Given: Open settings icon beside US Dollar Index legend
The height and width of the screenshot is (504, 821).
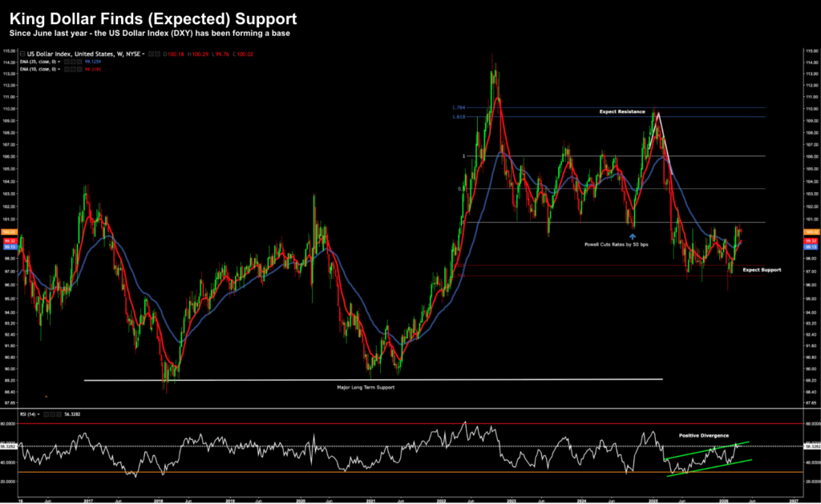Looking at the screenshot, I should (157, 54).
